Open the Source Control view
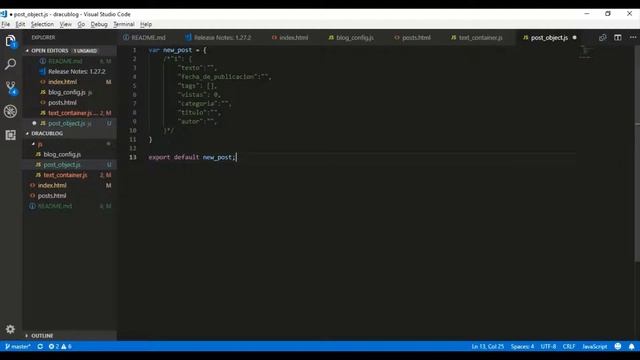The height and width of the screenshot is (360, 640). point(11,88)
